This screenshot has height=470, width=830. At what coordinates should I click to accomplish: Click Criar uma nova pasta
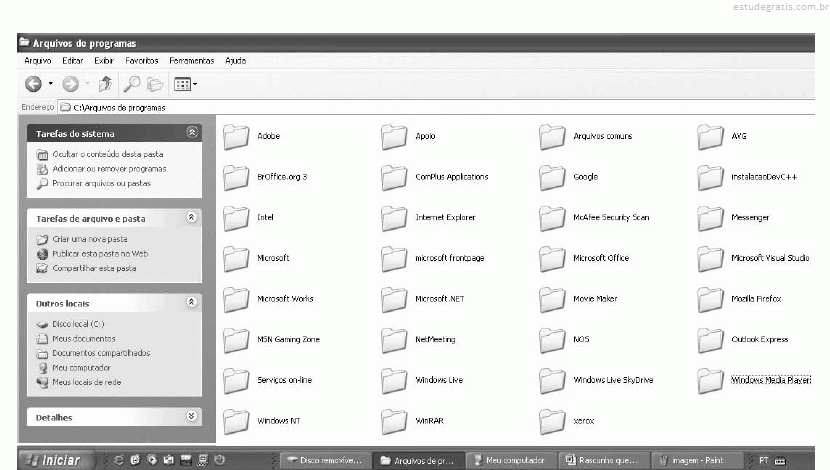coord(89,239)
